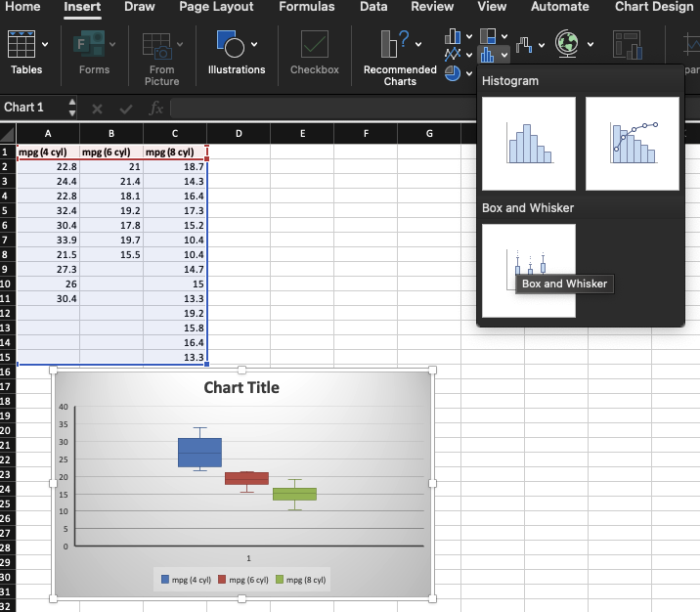Switch to the Page Layout tab

(x=216, y=7)
